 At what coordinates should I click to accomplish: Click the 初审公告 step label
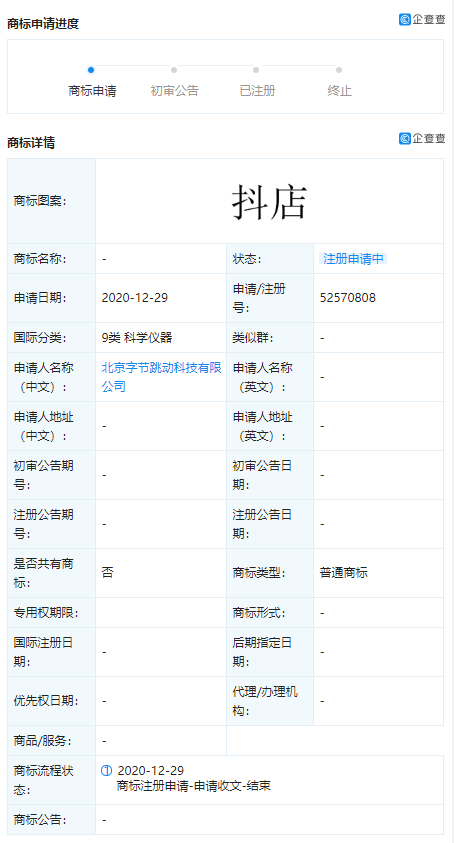[x=174, y=91]
